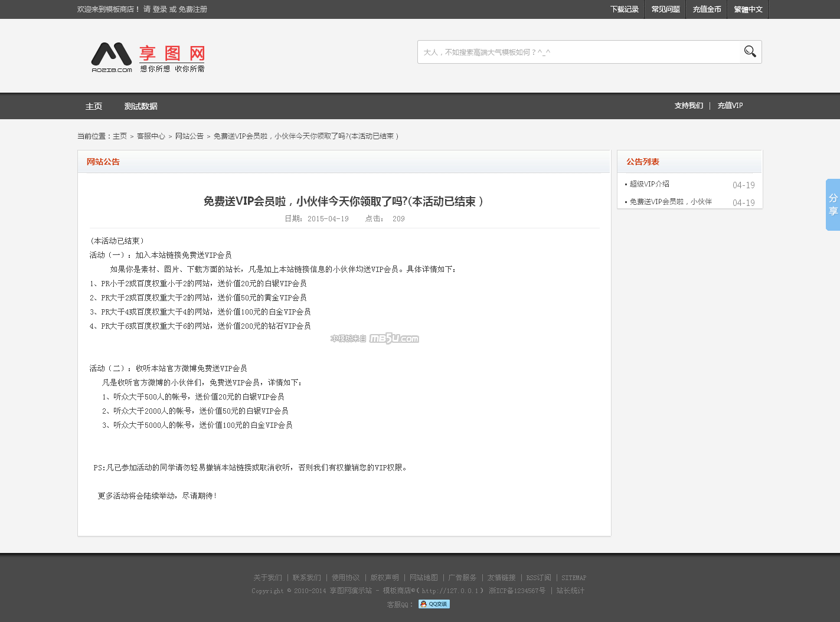Open the 主页 navigation menu item

(94, 106)
